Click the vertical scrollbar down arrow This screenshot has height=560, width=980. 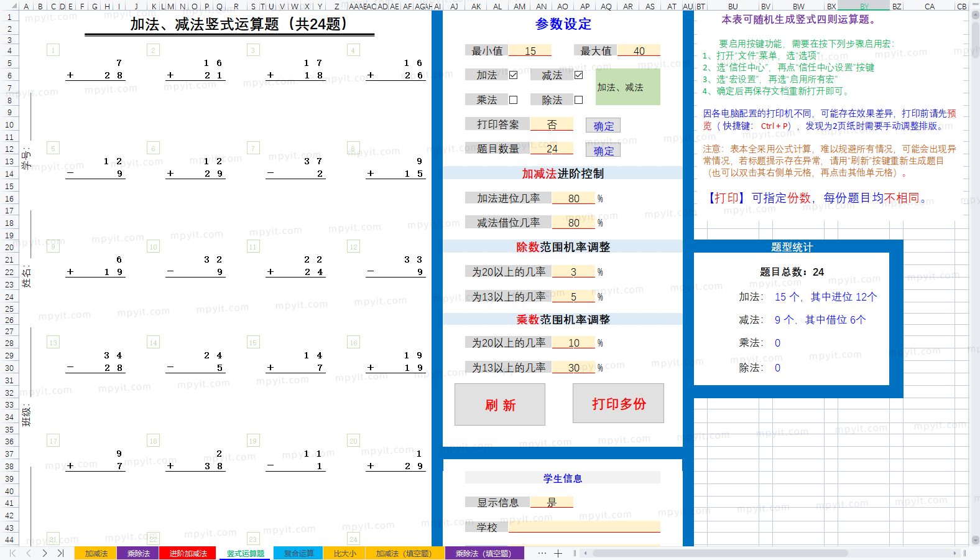coord(975,540)
